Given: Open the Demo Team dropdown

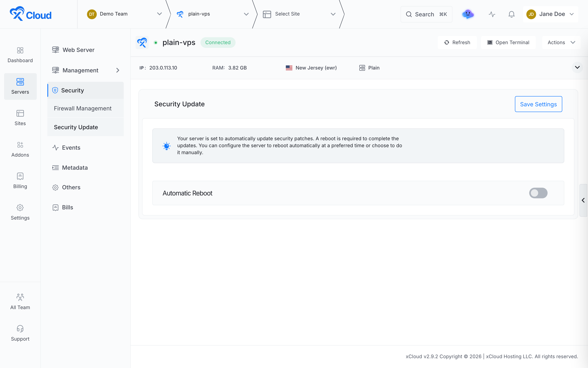Looking at the screenshot, I should (x=124, y=14).
